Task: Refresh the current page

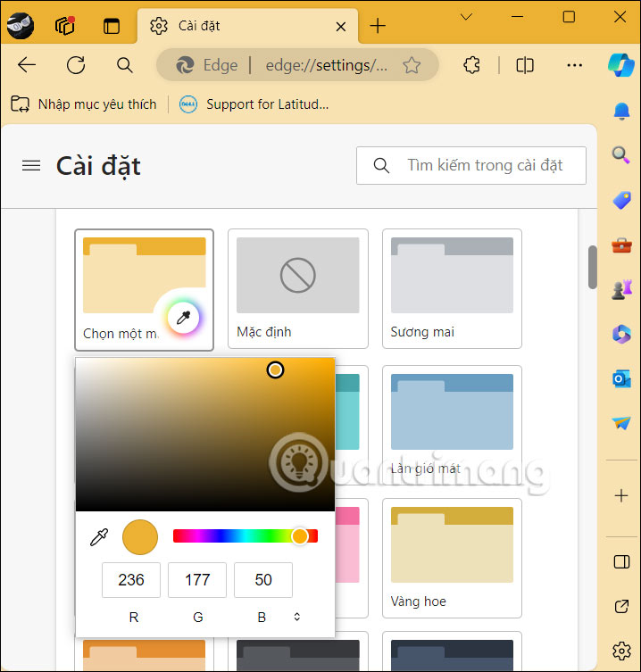Action: coord(76,65)
